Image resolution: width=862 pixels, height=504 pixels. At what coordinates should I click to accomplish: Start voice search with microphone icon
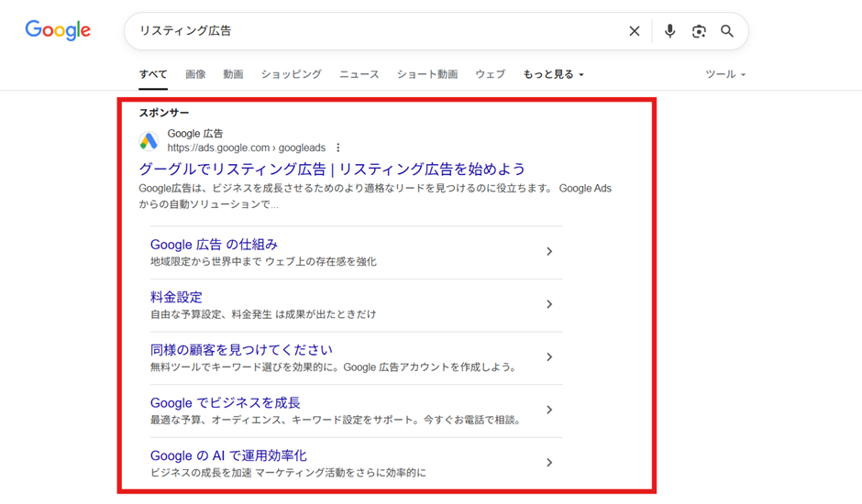pos(669,31)
